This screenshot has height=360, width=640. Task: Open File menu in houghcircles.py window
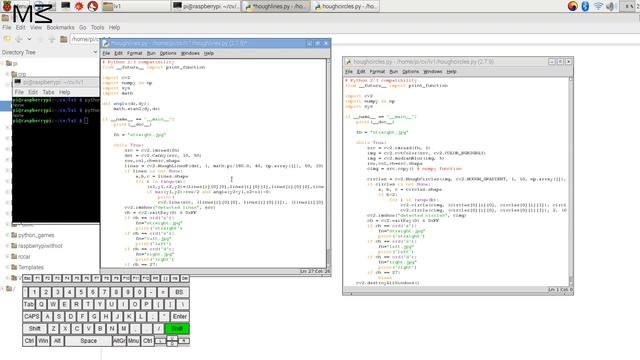pos(349,72)
